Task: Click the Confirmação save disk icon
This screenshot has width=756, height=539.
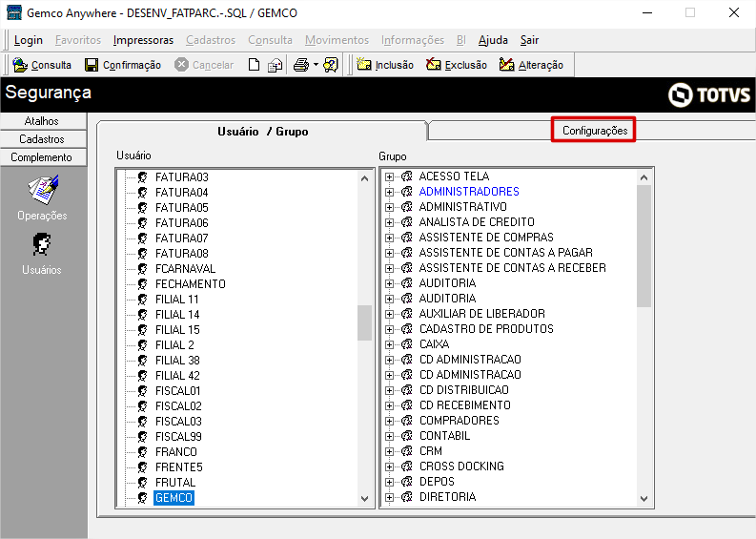Action: coord(92,65)
